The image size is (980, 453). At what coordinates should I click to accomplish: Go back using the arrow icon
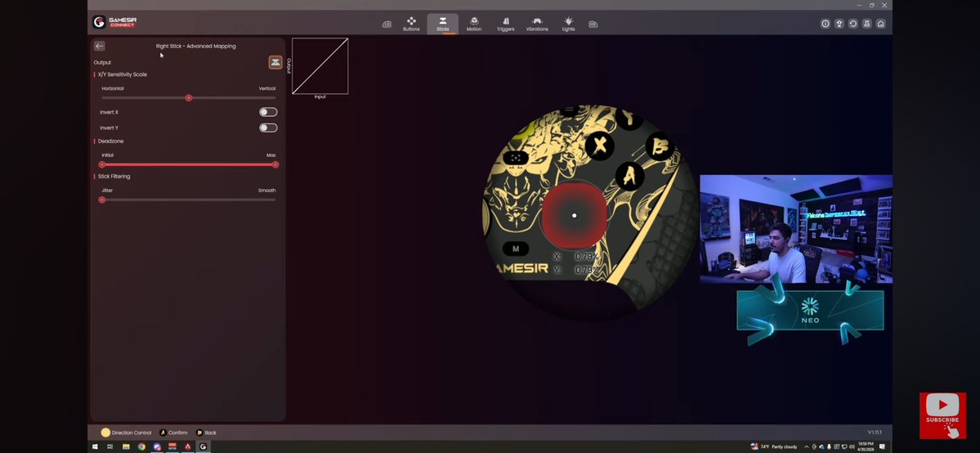[x=100, y=47]
